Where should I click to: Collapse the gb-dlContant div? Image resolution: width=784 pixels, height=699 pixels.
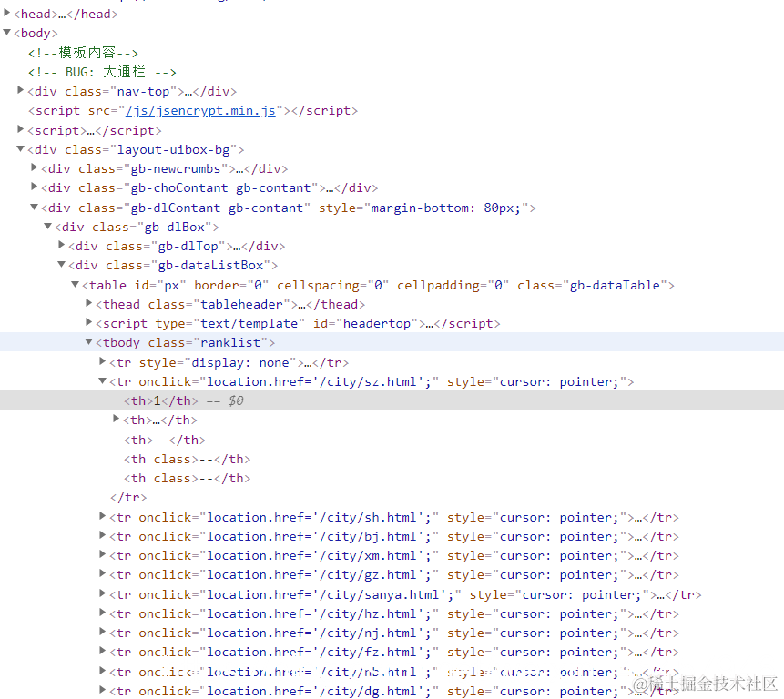pos(34,207)
